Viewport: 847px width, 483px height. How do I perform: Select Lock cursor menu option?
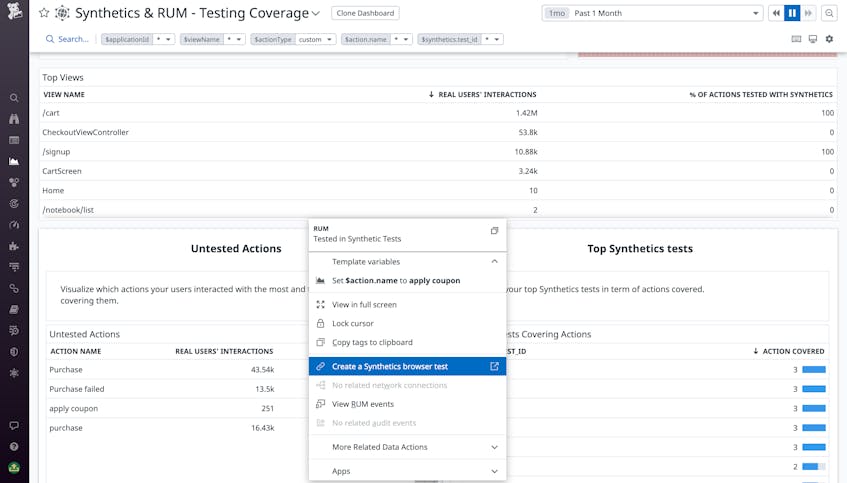point(407,324)
